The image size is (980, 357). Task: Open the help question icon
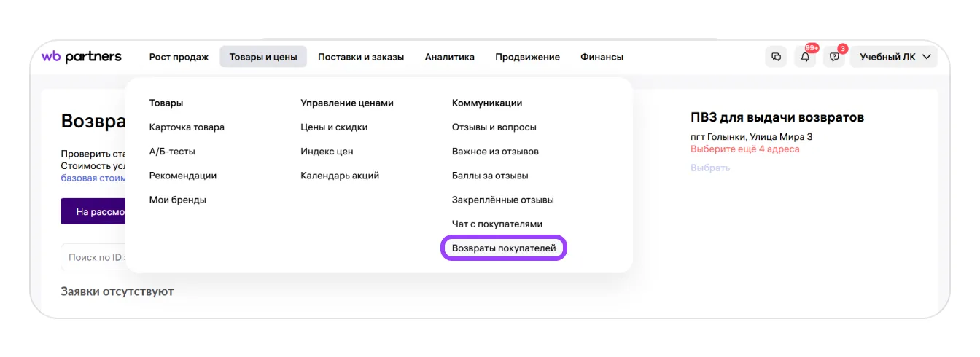tap(834, 57)
